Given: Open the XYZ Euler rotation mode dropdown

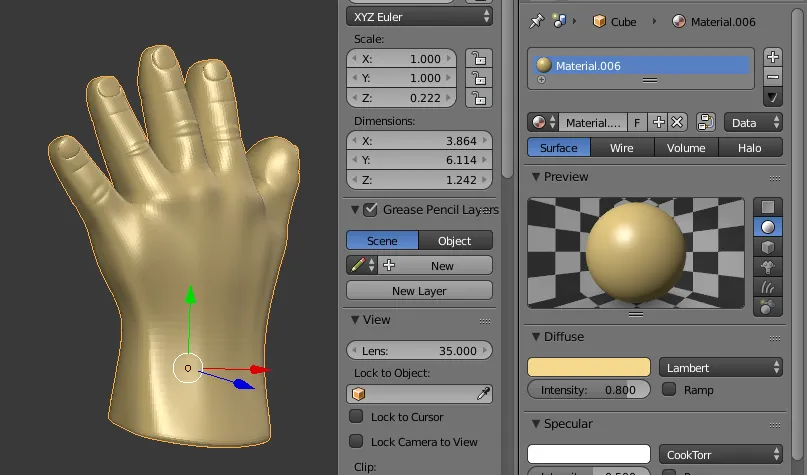Looking at the screenshot, I should [420, 17].
